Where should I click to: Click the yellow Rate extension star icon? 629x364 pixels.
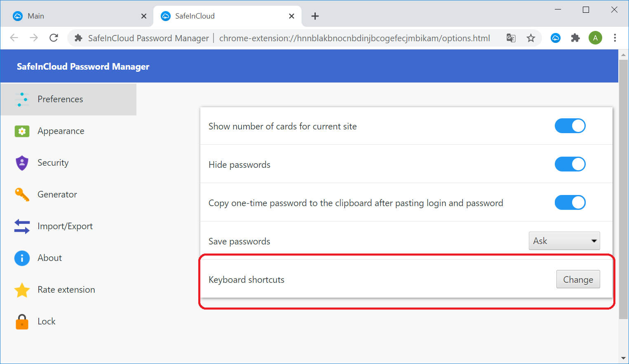[22, 290]
